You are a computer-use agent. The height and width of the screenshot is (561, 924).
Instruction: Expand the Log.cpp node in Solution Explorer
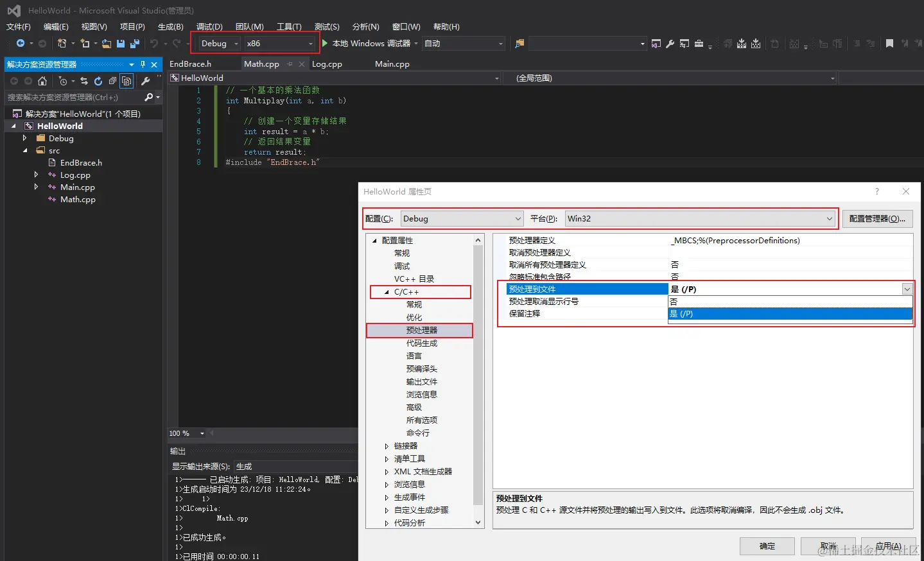36,175
